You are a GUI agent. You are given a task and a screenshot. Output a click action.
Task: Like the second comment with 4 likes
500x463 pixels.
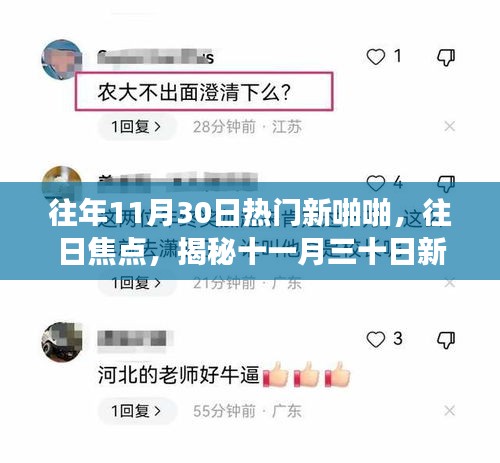376,183
